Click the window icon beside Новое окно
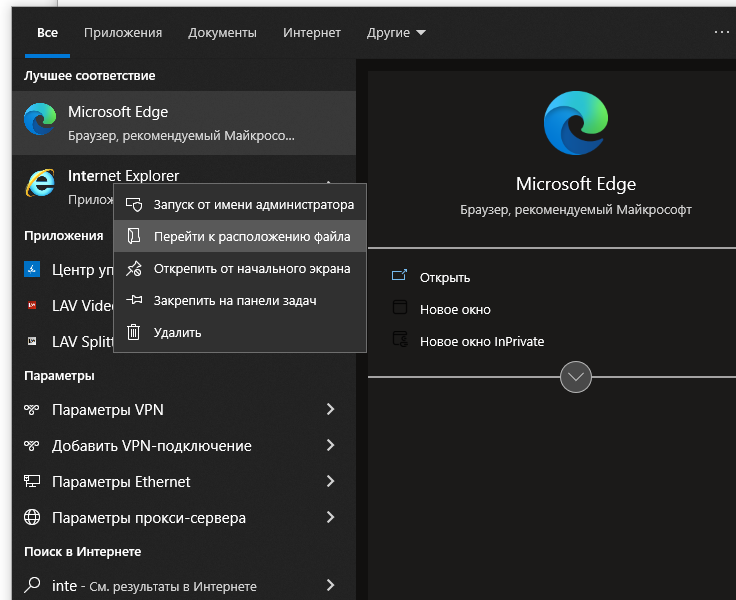This screenshot has width=736, height=600. 400,307
